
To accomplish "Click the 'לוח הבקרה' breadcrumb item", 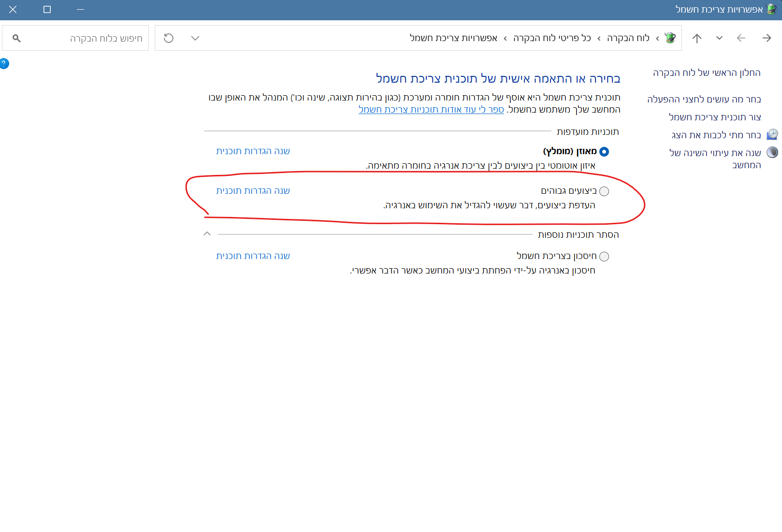I will pos(628,38).
